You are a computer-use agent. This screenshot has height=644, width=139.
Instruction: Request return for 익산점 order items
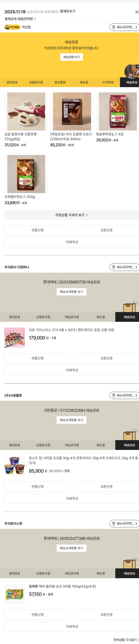(x=37, y=230)
